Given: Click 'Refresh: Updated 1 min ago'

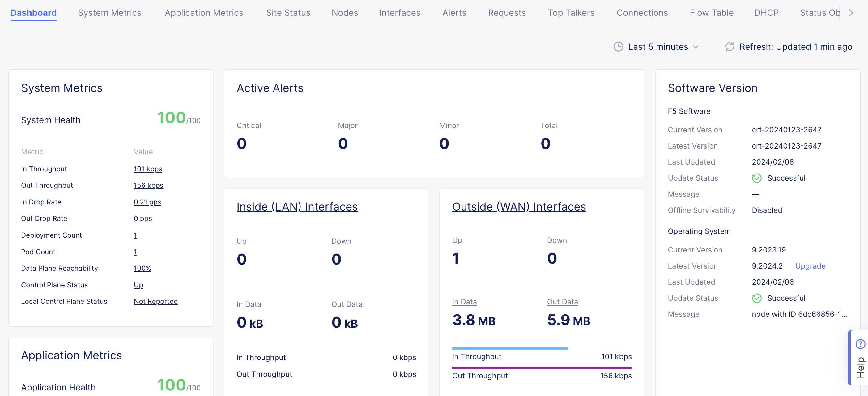Looking at the screenshot, I should (x=796, y=47).
